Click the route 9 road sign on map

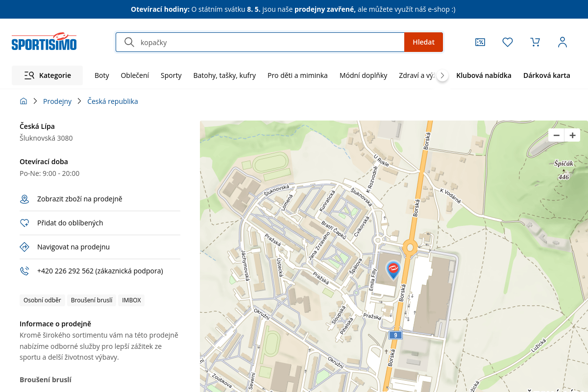coord(395,335)
